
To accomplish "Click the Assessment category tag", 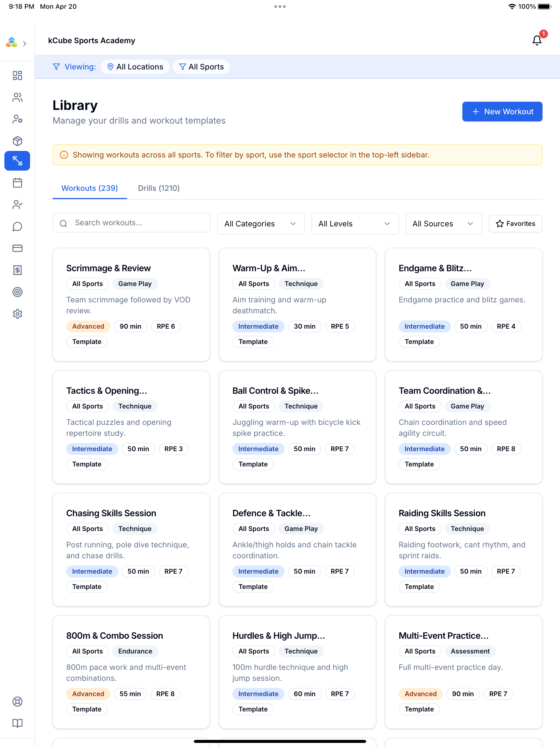I will point(470,651).
